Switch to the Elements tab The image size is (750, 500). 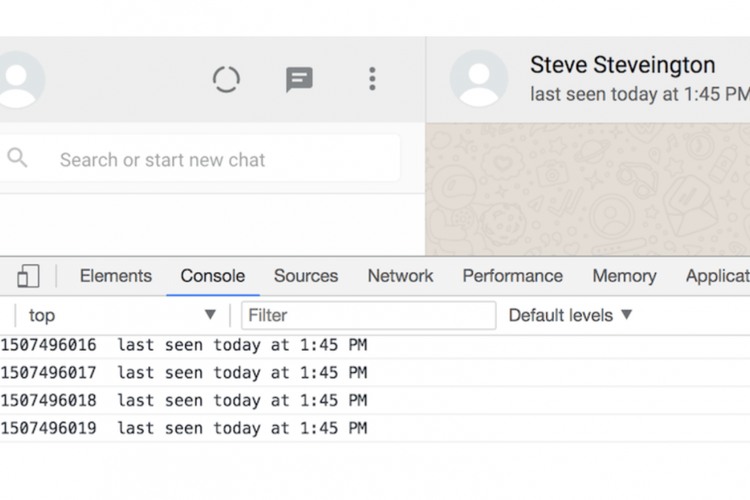click(116, 276)
